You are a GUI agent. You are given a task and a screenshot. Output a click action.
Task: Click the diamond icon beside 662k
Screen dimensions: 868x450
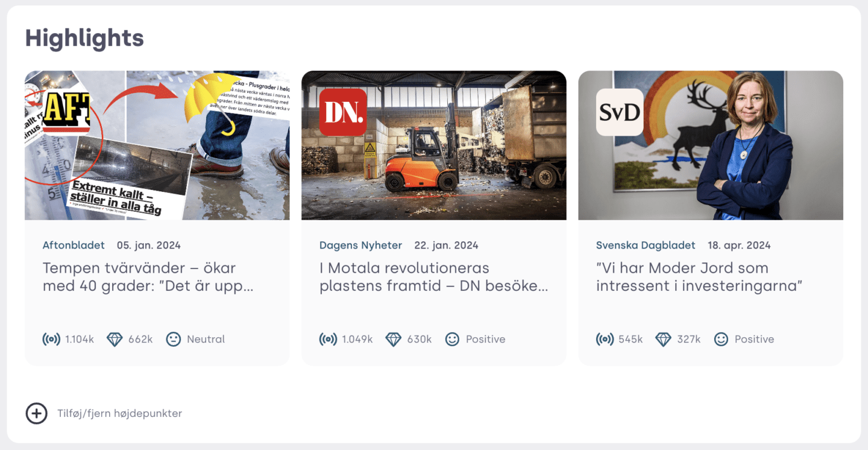click(x=115, y=339)
